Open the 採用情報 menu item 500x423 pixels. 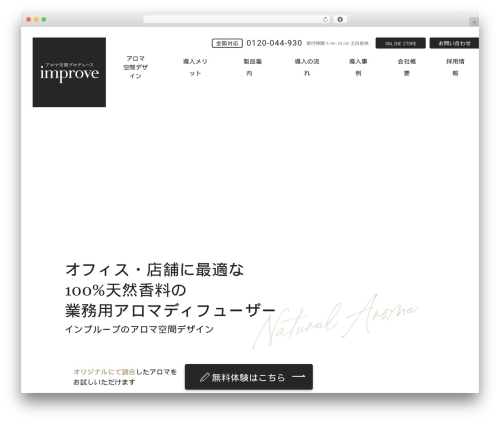(455, 67)
